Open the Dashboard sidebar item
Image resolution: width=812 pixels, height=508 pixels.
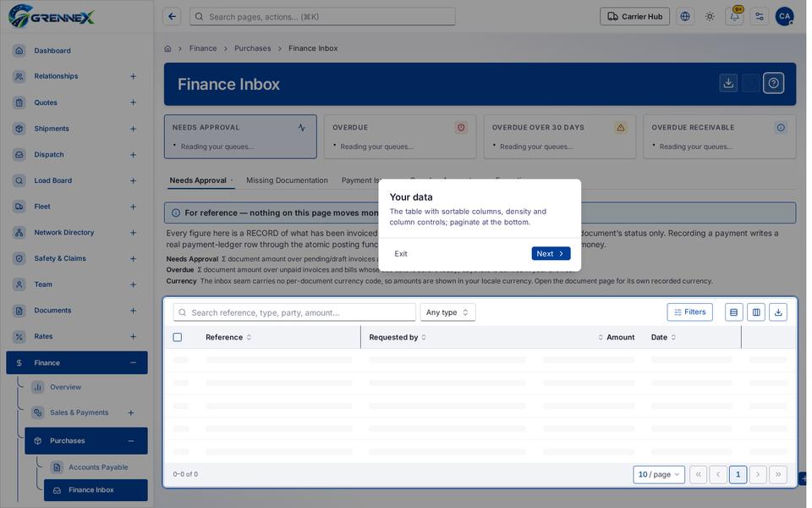(x=77, y=51)
